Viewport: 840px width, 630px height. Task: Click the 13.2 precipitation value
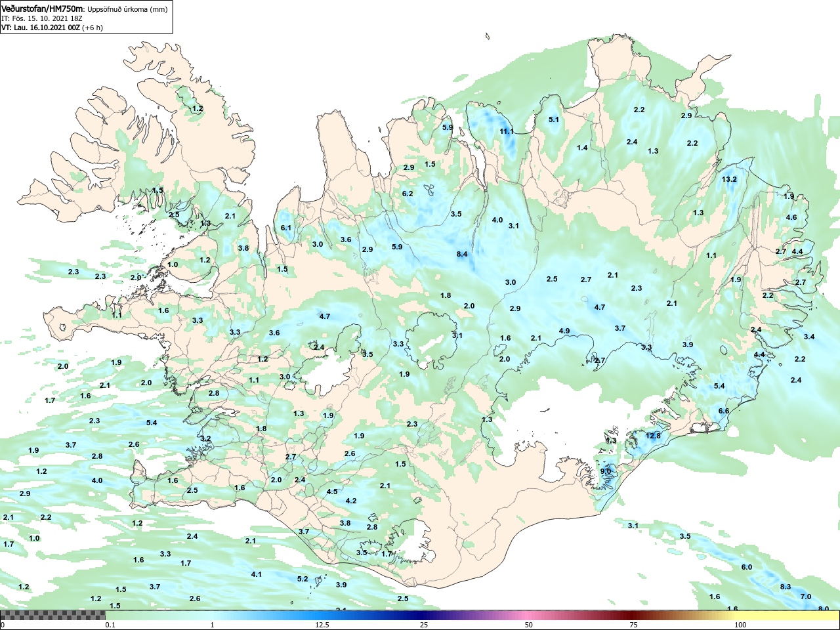[x=729, y=179]
